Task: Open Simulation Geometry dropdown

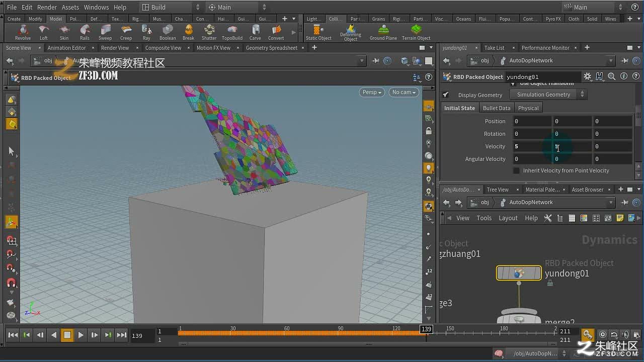Action: click(x=548, y=95)
